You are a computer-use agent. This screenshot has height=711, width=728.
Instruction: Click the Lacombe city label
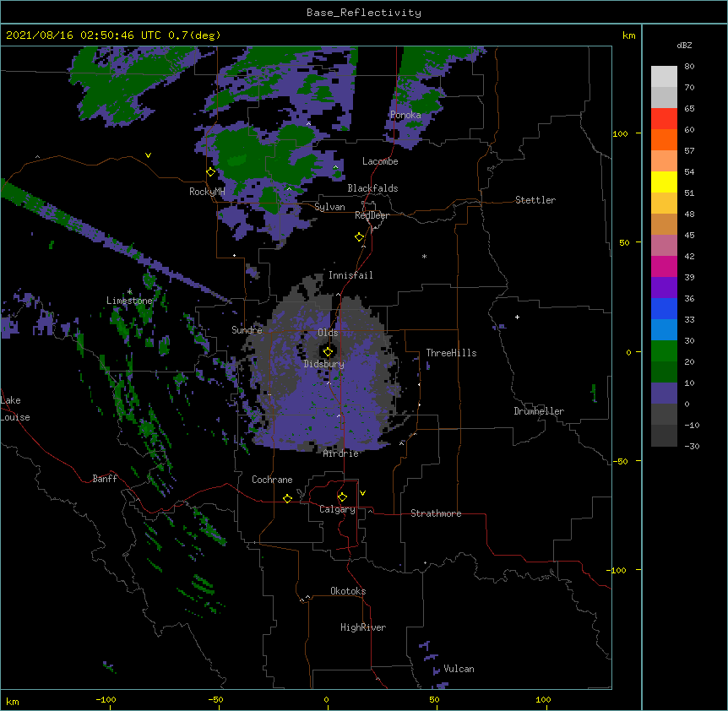[380, 161]
